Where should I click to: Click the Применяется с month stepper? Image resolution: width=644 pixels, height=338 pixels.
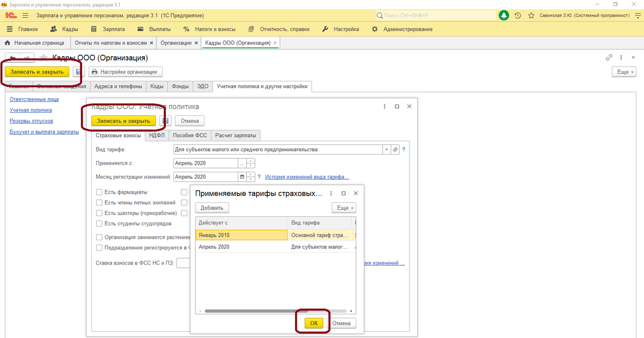tap(250, 163)
